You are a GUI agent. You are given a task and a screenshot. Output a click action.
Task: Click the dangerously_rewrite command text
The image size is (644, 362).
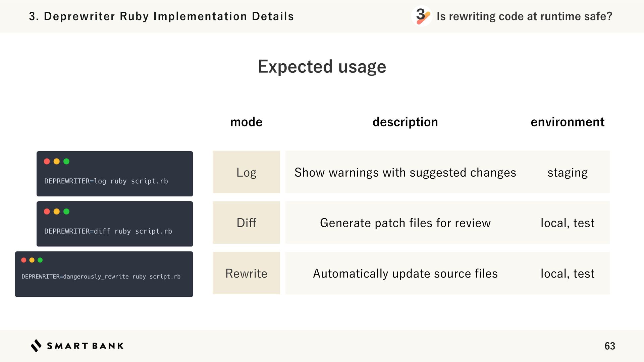tap(101, 277)
